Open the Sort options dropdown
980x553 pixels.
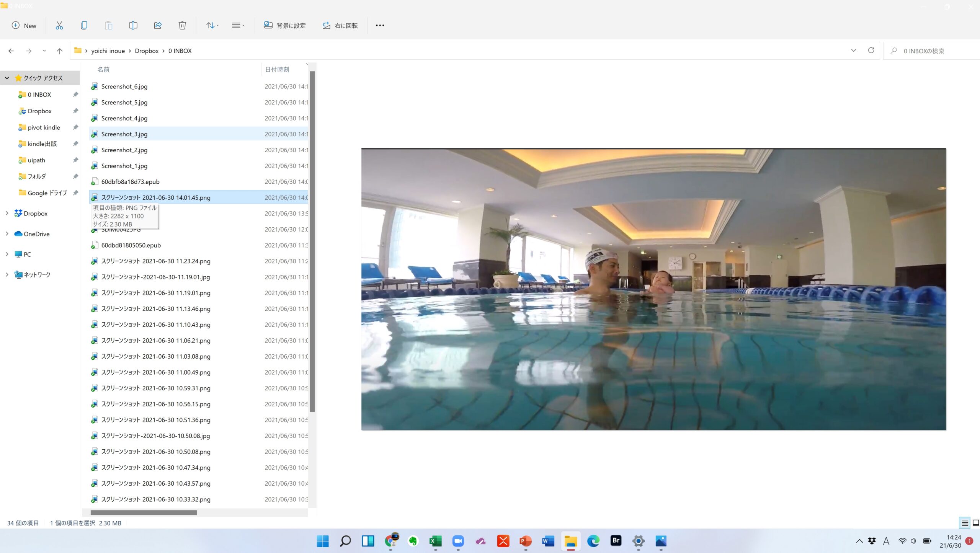[x=212, y=25]
